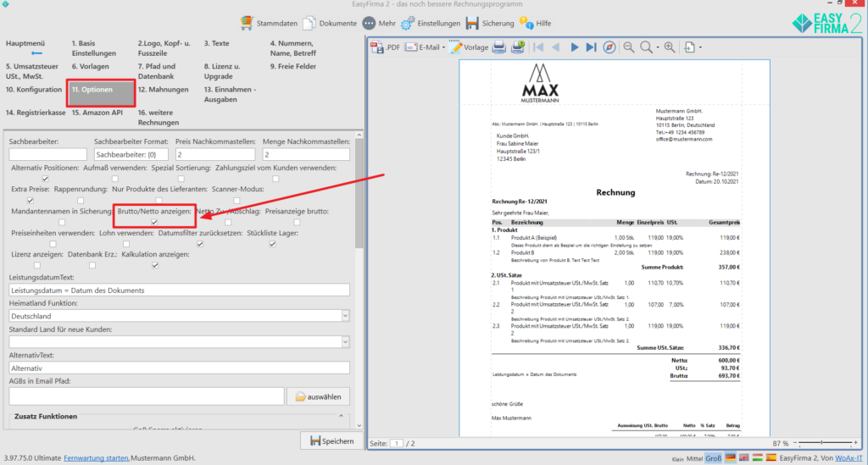868x465 pixels.
Task: Click auswählen to choose AGB path
Action: (318, 396)
